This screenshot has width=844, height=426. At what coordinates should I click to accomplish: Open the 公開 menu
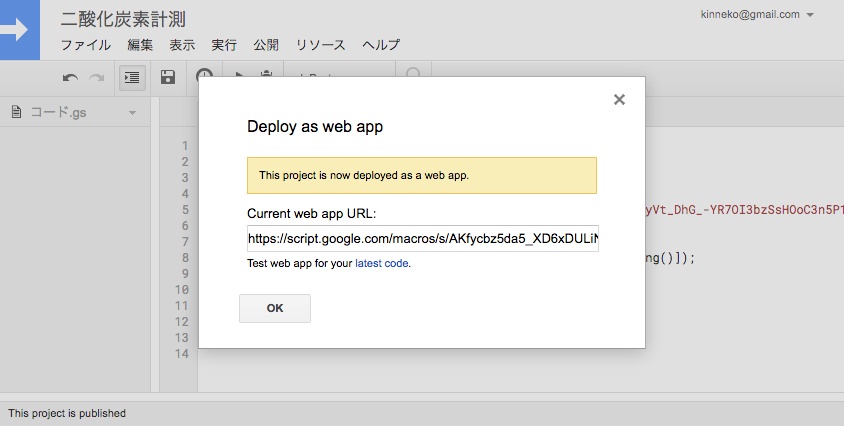pyautogui.click(x=266, y=45)
